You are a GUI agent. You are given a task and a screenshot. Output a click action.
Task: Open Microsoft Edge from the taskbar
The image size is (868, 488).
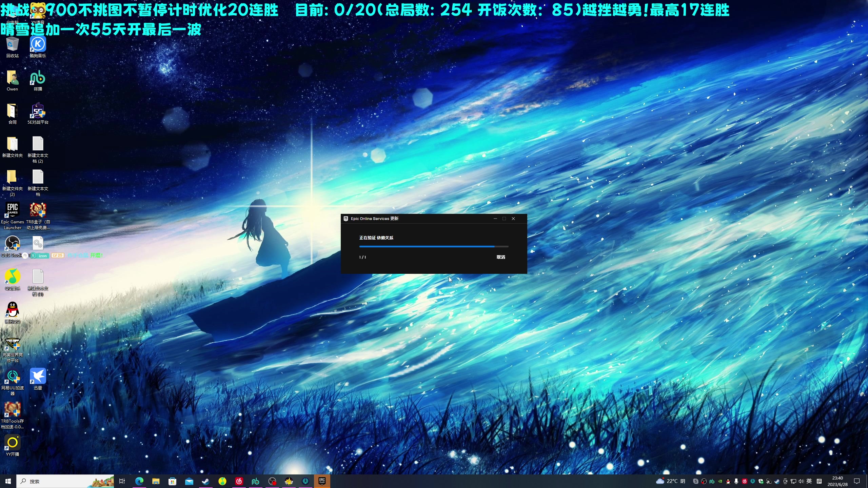139,481
